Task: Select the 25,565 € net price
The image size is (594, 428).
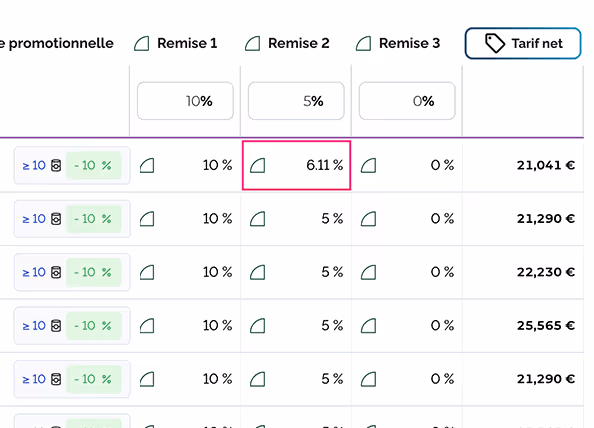Action: coord(546,325)
